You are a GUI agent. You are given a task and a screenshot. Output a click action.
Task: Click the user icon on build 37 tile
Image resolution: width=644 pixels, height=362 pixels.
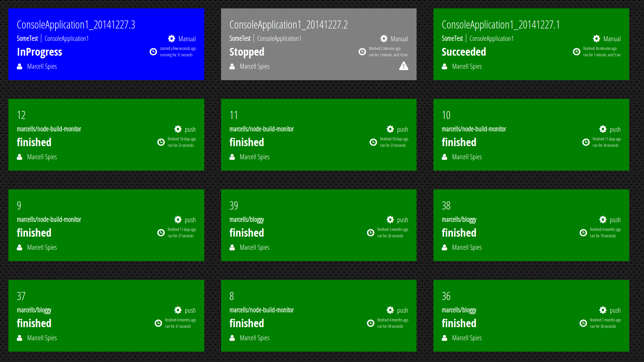pyautogui.click(x=20, y=338)
